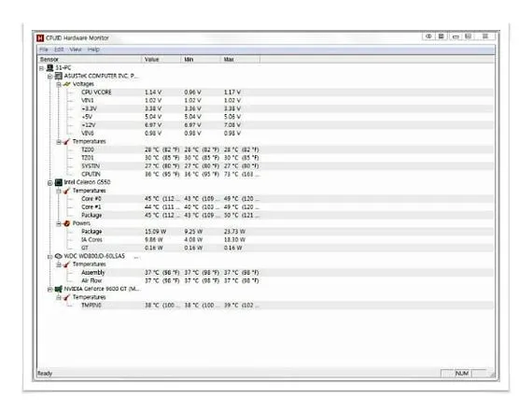Collapse the Voltages group

[x=59, y=85]
